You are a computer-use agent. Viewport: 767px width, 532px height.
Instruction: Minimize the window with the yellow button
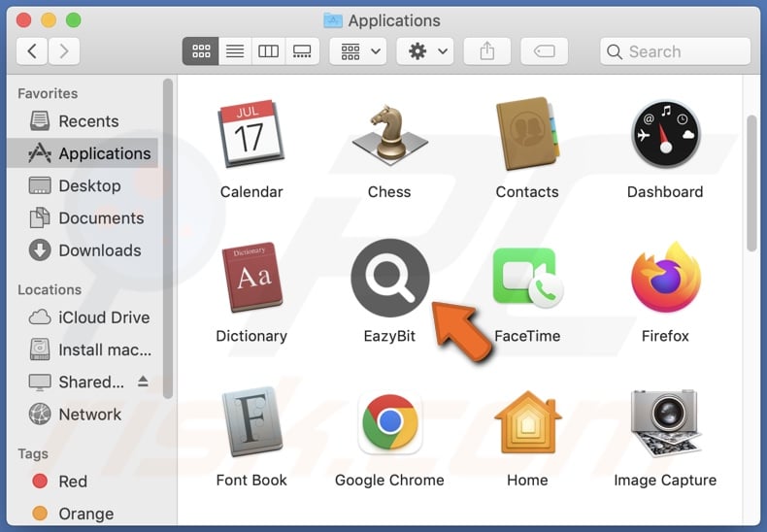tap(49, 20)
